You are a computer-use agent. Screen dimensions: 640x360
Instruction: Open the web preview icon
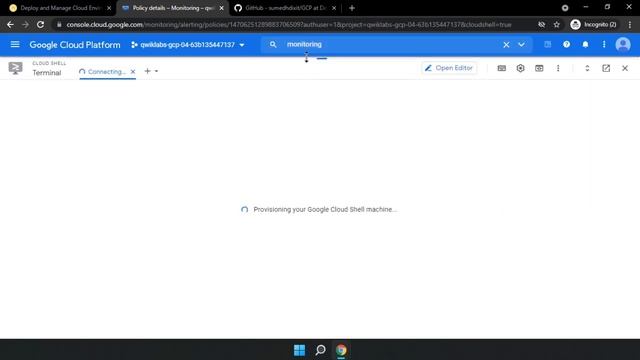pyautogui.click(x=539, y=68)
